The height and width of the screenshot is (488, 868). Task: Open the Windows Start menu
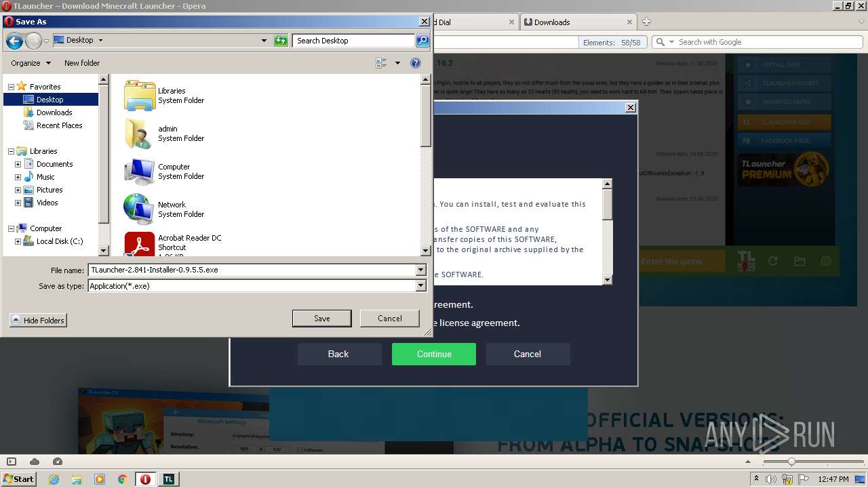coord(18,479)
